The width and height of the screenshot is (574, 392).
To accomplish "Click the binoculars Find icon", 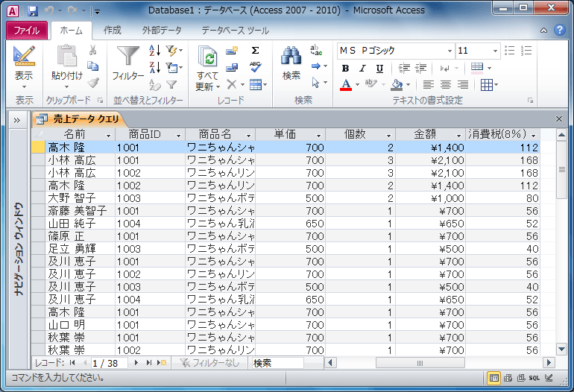I will click(291, 57).
